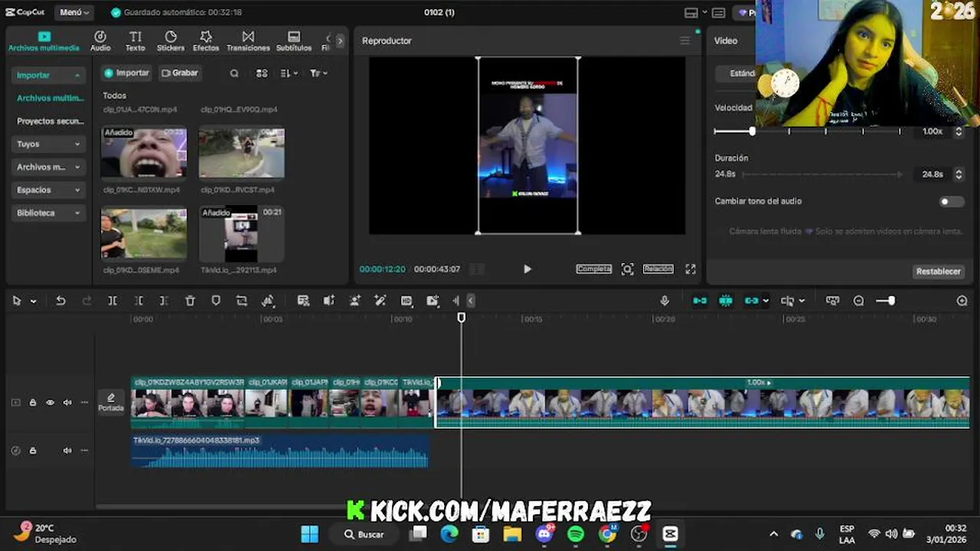This screenshot has height=551, width=980.
Task: Play the preview video
Action: pyautogui.click(x=527, y=269)
